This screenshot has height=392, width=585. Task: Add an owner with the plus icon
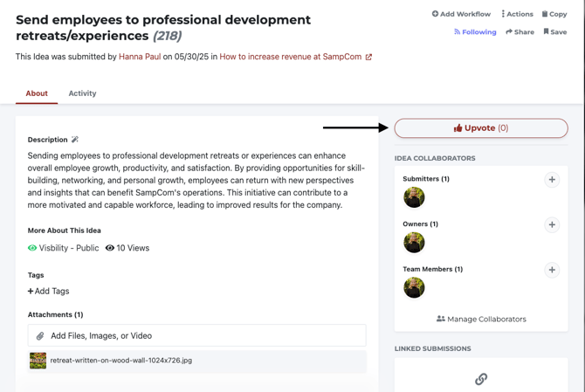tap(552, 224)
